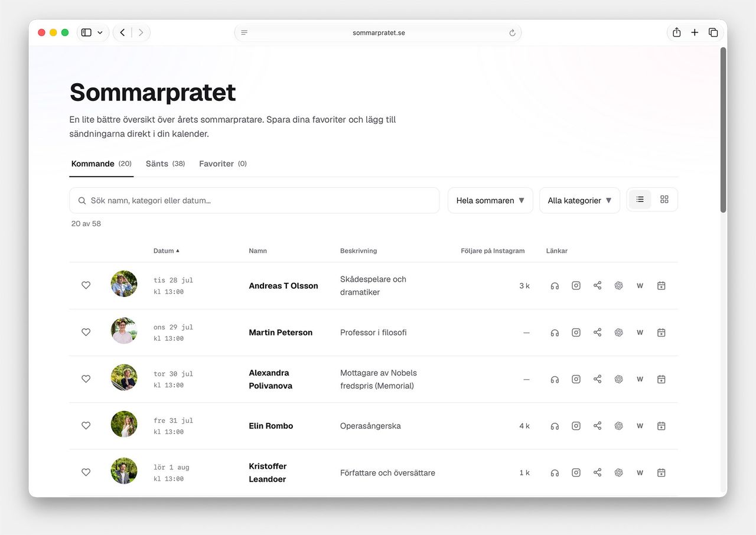Favorite Andreas T Olsson with heart icon
The width and height of the screenshot is (756, 535).
click(86, 285)
